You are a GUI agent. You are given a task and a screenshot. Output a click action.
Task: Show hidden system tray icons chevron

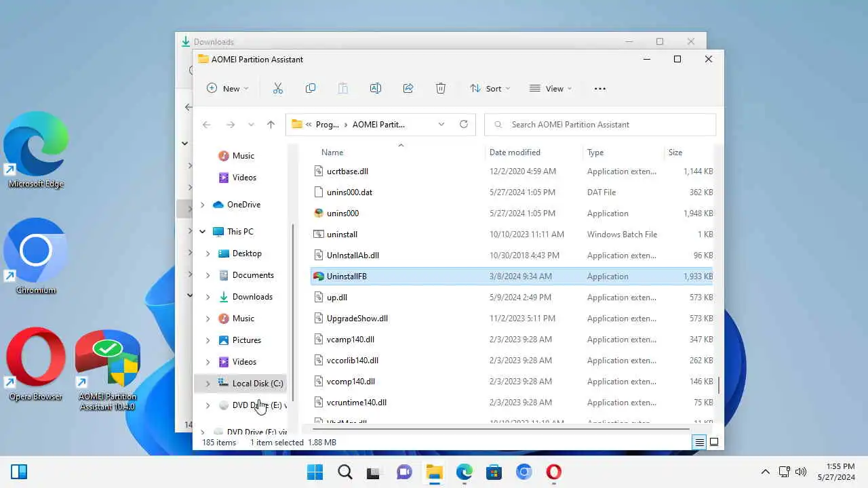click(766, 472)
